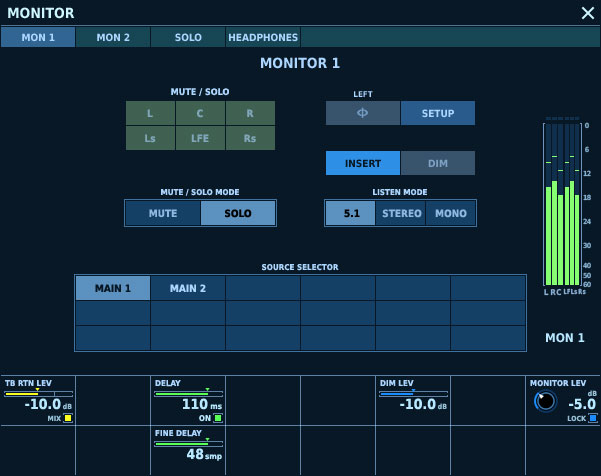
Task: Set listen mode to STEREO
Action: (x=400, y=213)
